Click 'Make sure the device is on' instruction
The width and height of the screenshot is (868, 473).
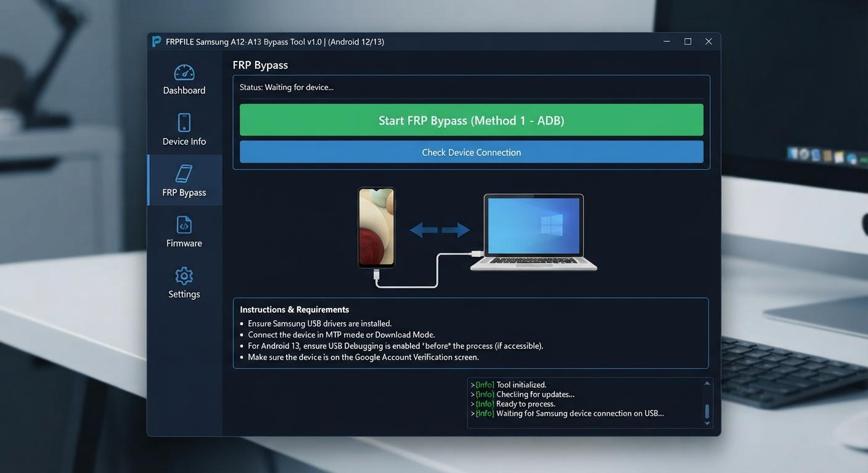click(363, 357)
